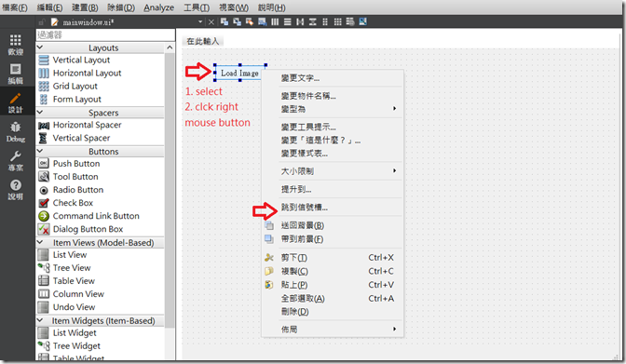
Task: Open the 工具(T) menu
Action: [x=197, y=7]
